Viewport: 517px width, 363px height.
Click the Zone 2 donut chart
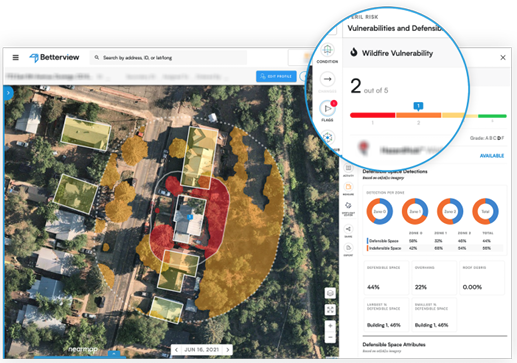450,211
